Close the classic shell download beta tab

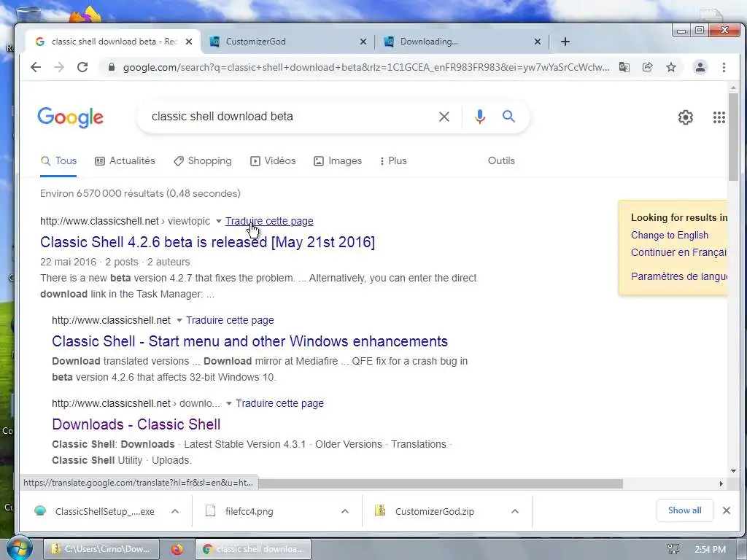pos(189,42)
